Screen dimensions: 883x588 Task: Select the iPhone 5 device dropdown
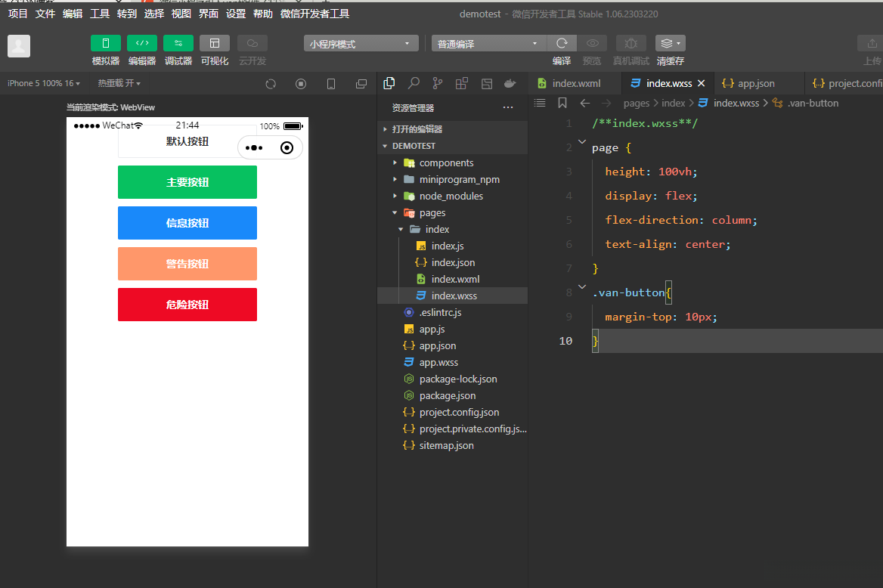point(43,83)
